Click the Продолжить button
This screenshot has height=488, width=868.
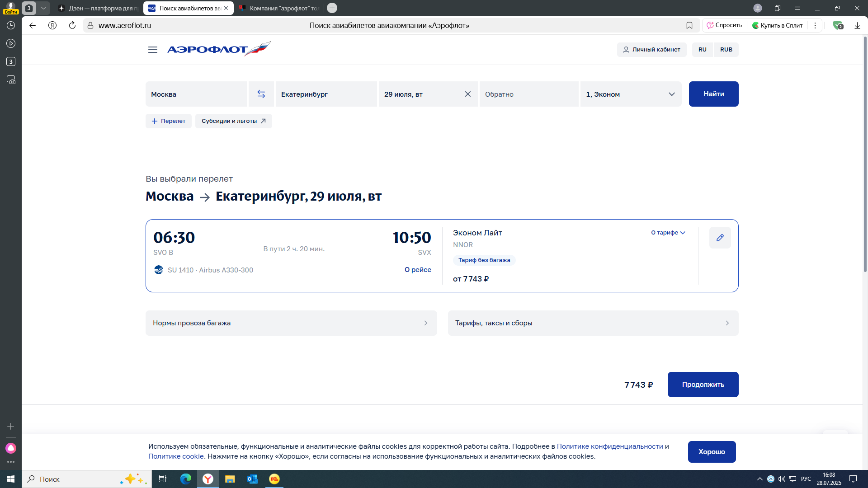coord(703,385)
